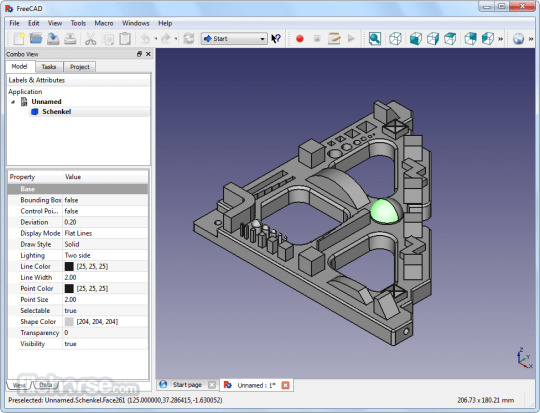This screenshot has height=413, width=540.
Task: Open the Start workbench dropdown
Action: (234, 39)
